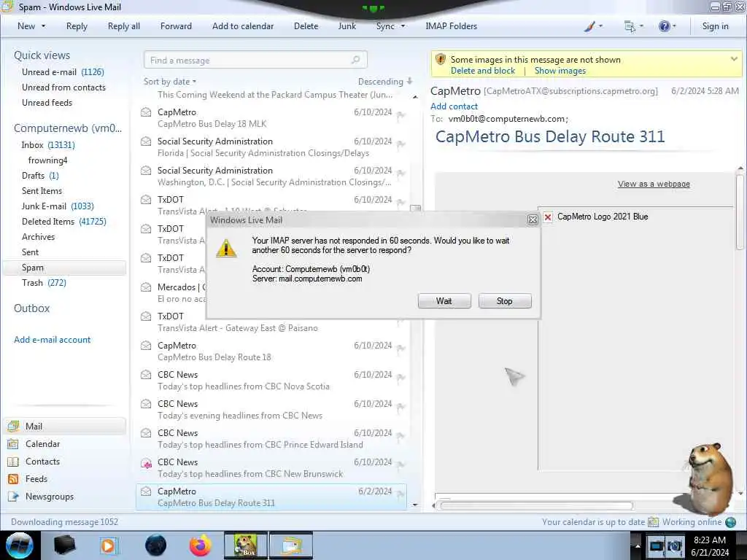Click the Working online globe icon
Image resolution: width=747 pixels, height=560 pixels.
click(731, 522)
